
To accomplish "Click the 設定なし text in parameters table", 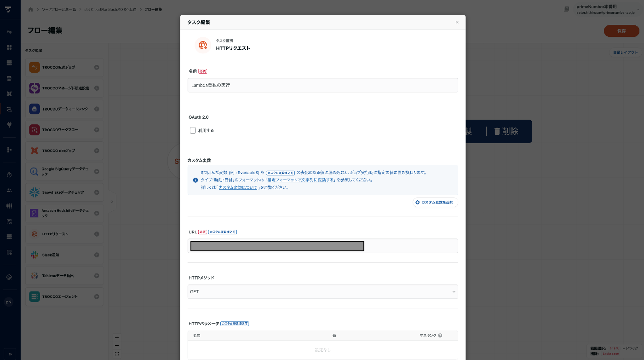I will click(x=322, y=350).
